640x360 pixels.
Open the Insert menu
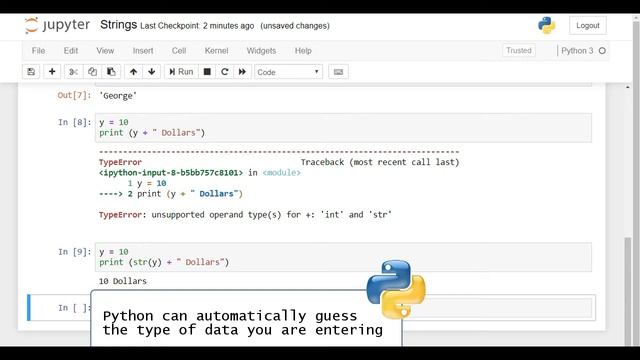(x=143, y=51)
